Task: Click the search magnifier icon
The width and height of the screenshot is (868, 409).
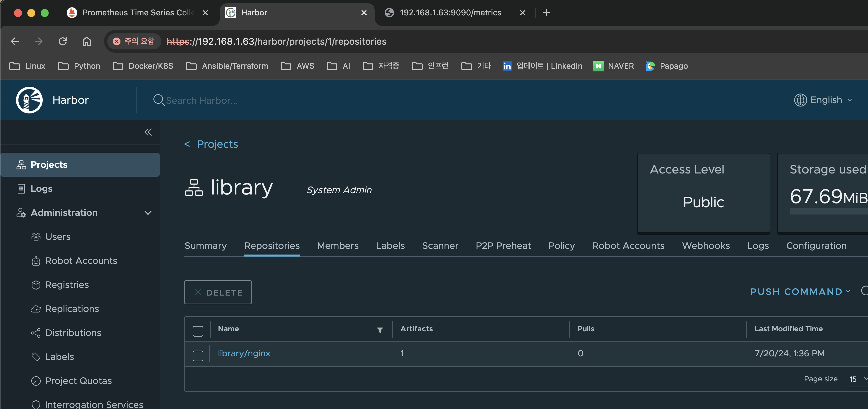Action: tap(159, 100)
